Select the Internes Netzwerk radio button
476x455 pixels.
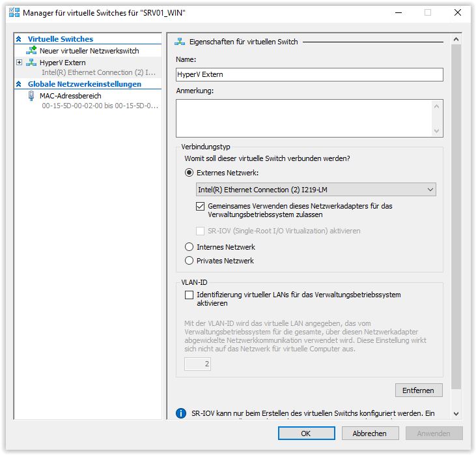(x=189, y=247)
